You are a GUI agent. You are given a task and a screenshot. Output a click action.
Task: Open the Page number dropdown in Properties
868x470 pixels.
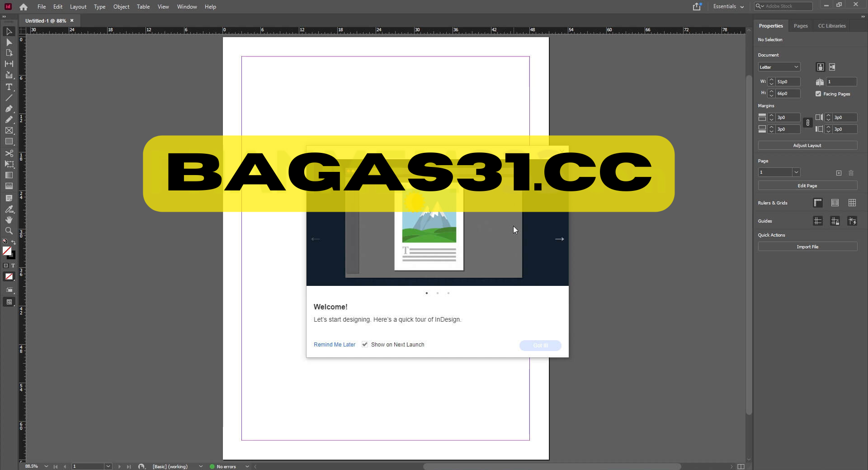[x=796, y=172]
